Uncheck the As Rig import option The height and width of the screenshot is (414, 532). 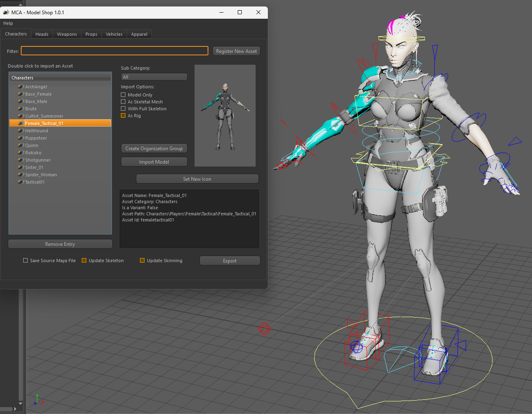coord(123,115)
